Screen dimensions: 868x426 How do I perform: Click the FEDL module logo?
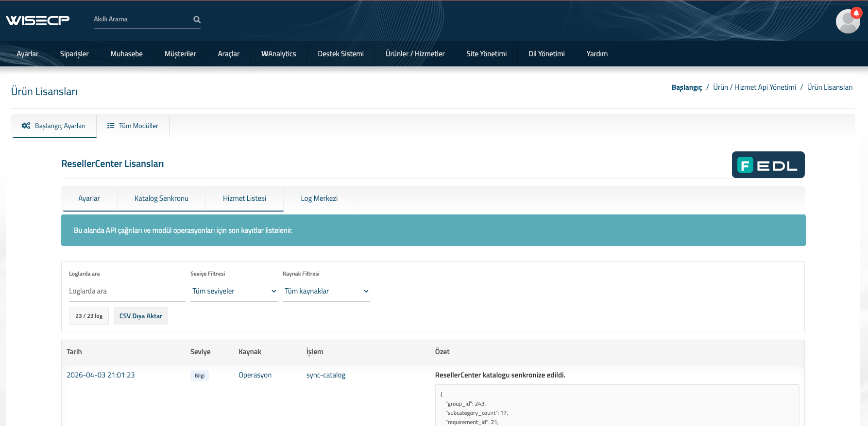(x=768, y=165)
